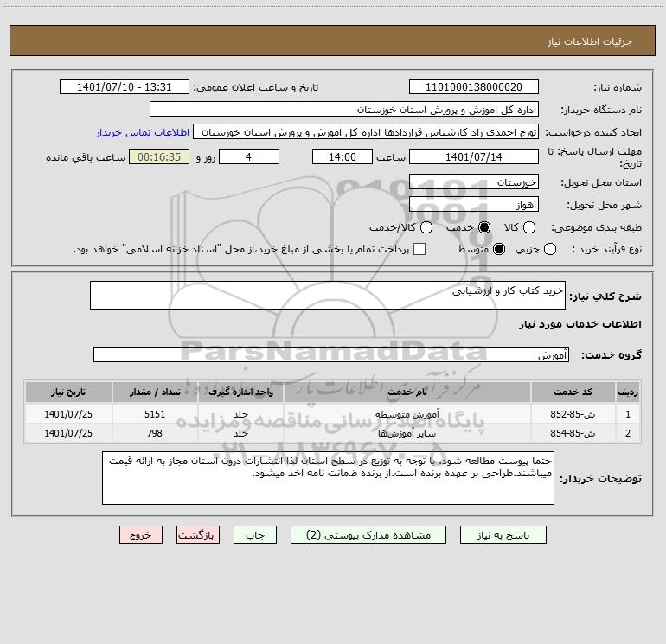Open مشاهده مدارک پیوستی (2) button

[x=368, y=535]
